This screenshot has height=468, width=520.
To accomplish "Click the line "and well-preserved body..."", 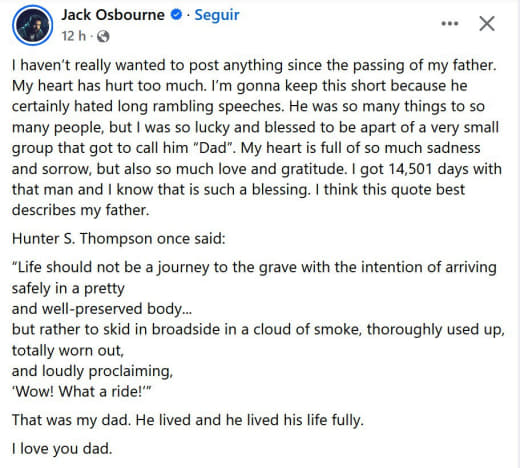I will tap(102, 309).
